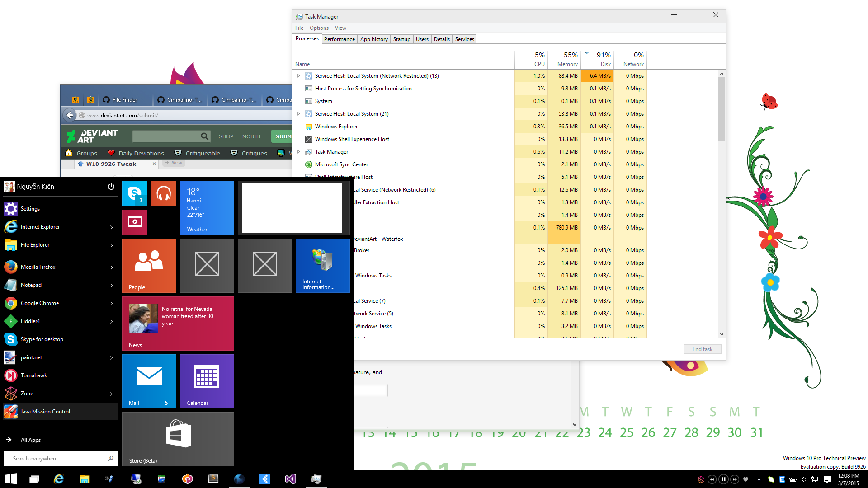This screenshot has width=868, height=488.
Task: Switch to the Performance tab in Task Manager
Action: [339, 39]
